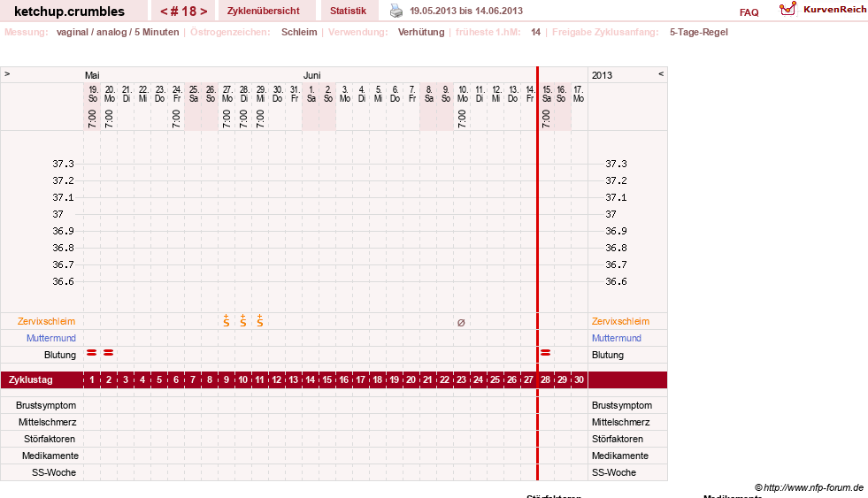Click the date range 19.05.2013 bis 14.06.2013

point(466,11)
